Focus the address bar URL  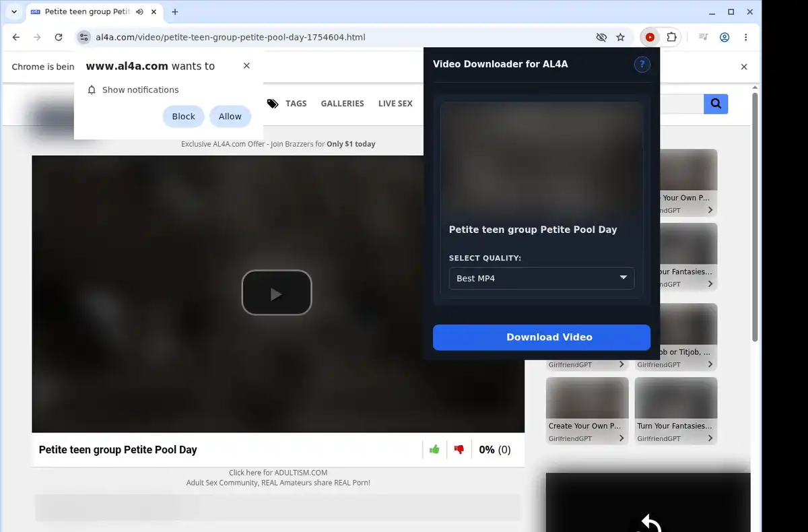pos(230,37)
